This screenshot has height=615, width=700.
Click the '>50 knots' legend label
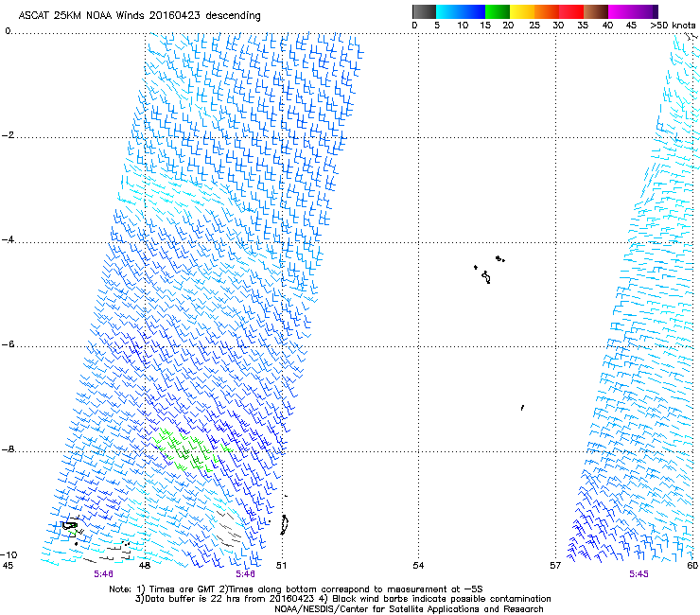pos(673,26)
